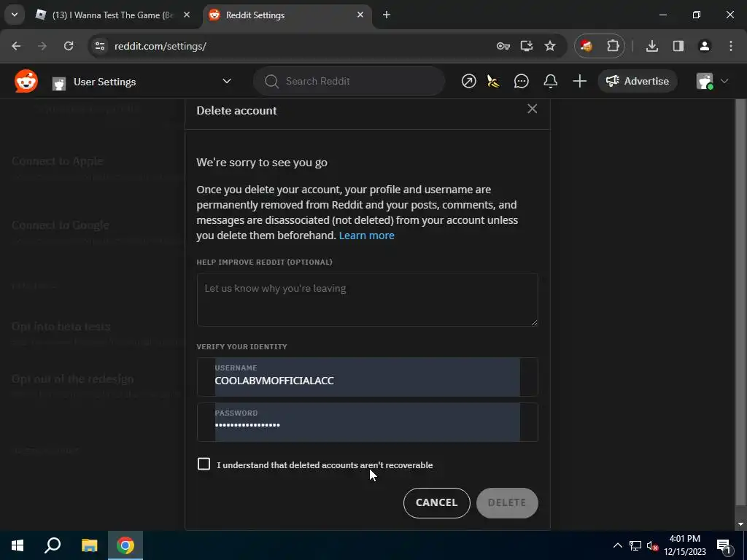Expand the user avatar account dropdown
This screenshot has height=560, width=747.
click(712, 82)
